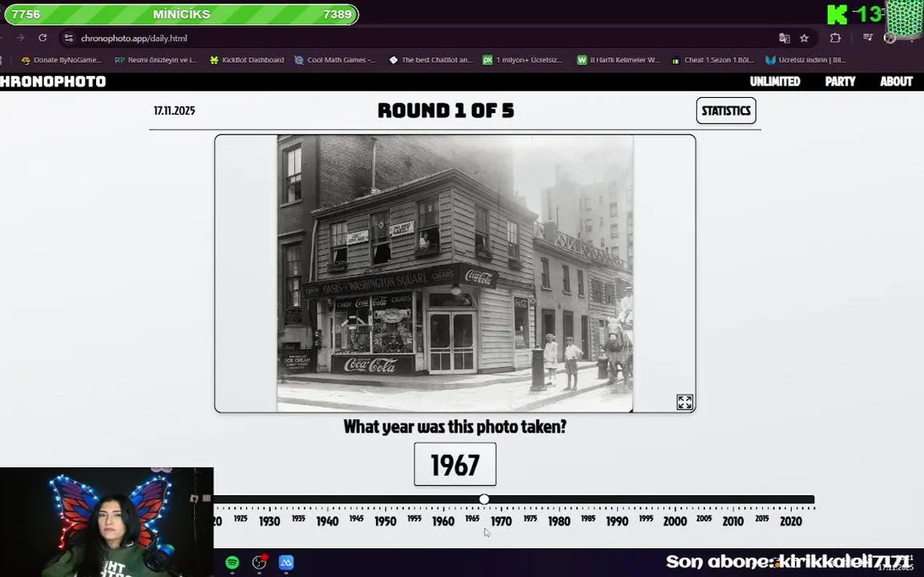Viewport: 924px width, 577px height.
Task: Open KickBot Dashboard bookmark
Action: coord(247,59)
